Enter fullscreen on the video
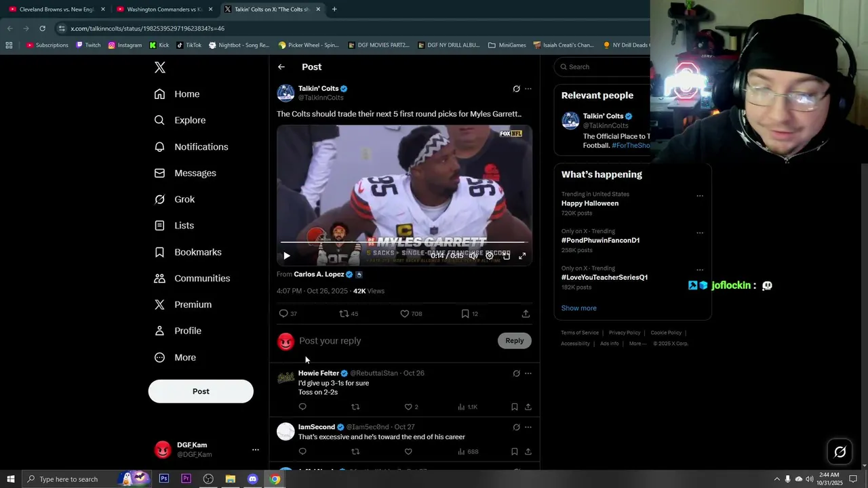The height and width of the screenshot is (488, 868). [522, 256]
